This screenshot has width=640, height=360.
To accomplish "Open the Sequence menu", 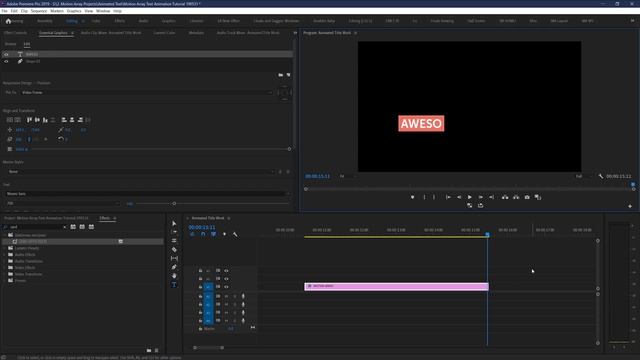I will 39,11.
